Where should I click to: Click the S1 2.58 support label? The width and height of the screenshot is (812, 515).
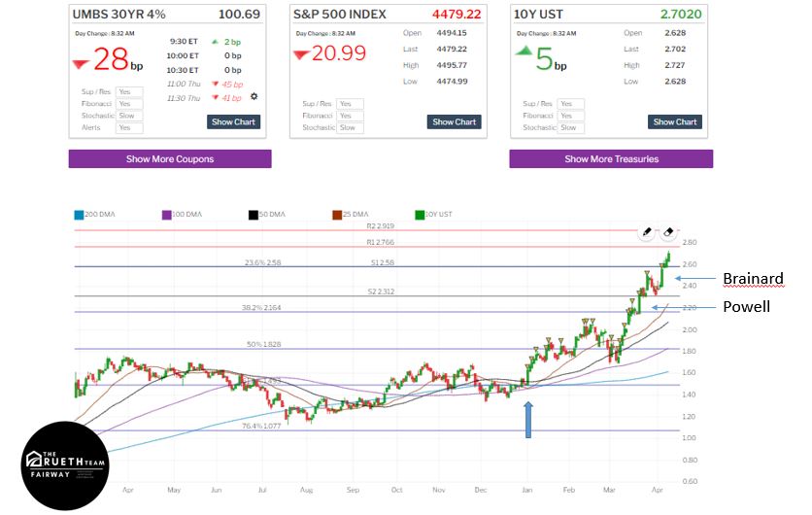point(382,262)
